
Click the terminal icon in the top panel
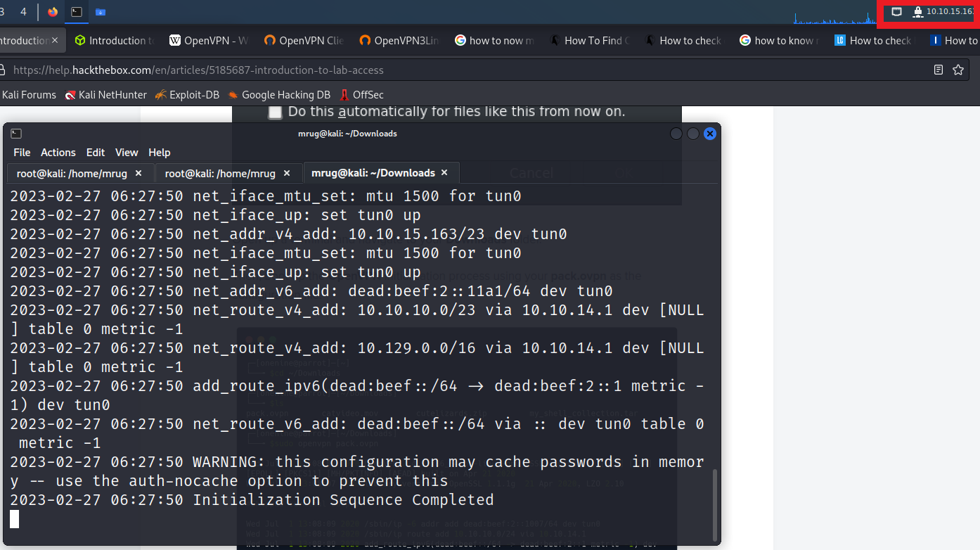pos(77,12)
